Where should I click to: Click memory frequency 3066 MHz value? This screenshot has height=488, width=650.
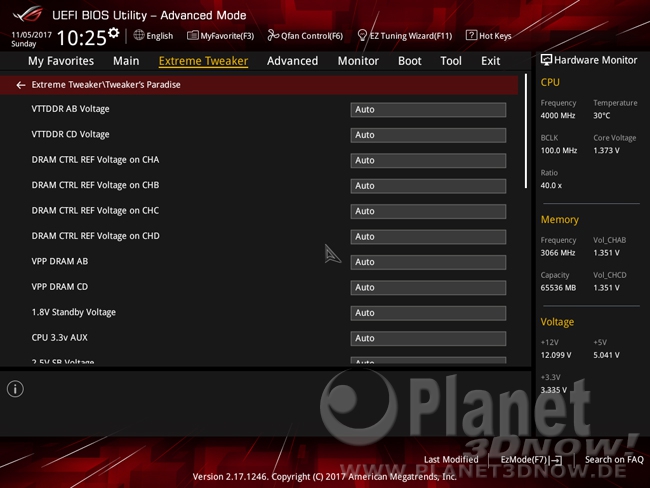(x=558, y=253)
